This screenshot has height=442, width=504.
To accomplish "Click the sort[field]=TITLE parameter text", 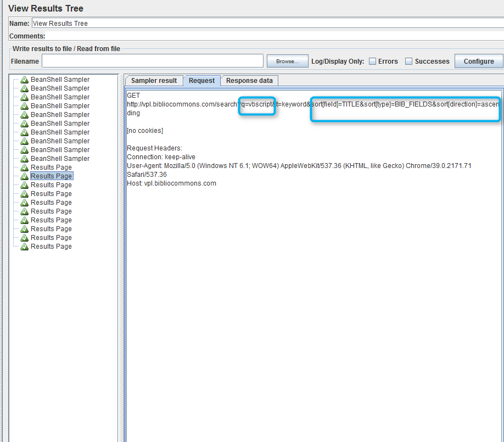I will tap(335, 104).
